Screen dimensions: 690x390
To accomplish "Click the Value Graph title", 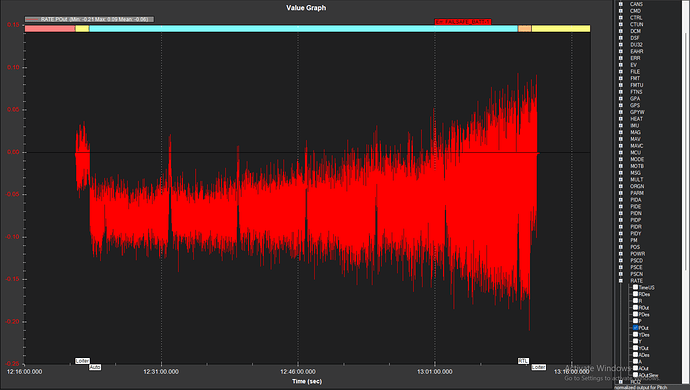I will 306,7.
